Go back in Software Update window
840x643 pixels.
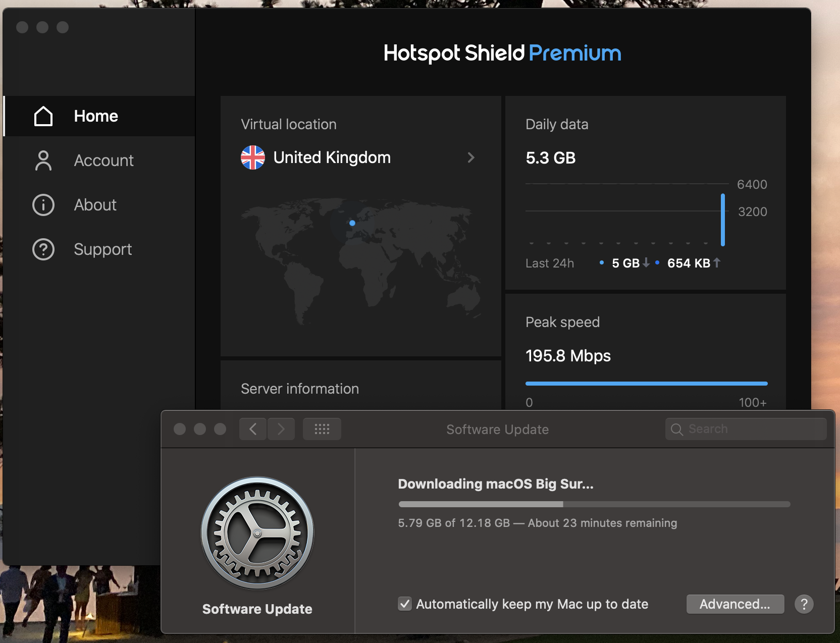tap(253, 429)
